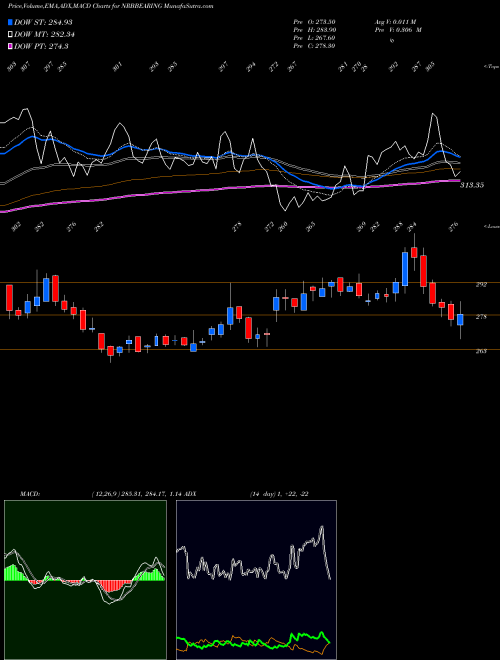Screen dimensions: 500x660
Task: Click the white DOW MT legend swatch
Action: [10, 35]
